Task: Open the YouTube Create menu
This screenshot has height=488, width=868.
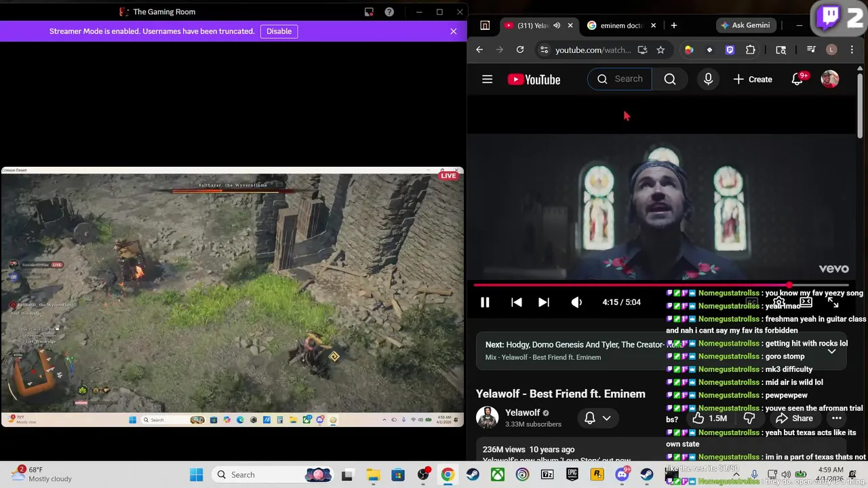Action: tap(753, 79)
